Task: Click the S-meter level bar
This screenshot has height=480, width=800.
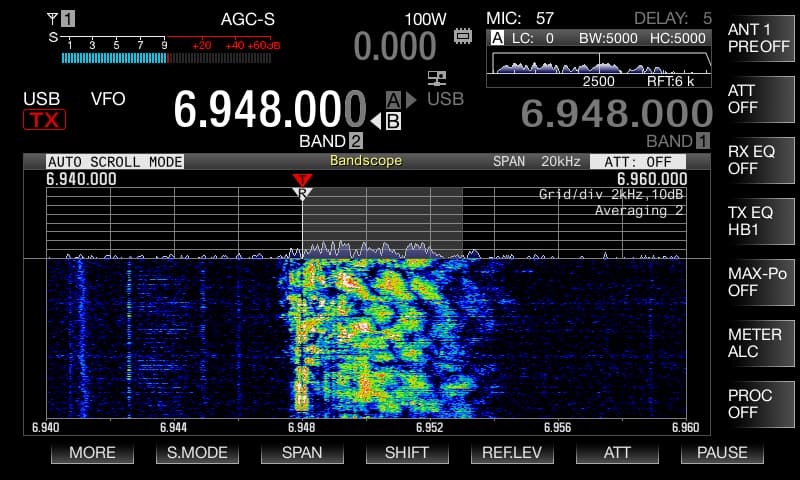Action: [166, 58]
